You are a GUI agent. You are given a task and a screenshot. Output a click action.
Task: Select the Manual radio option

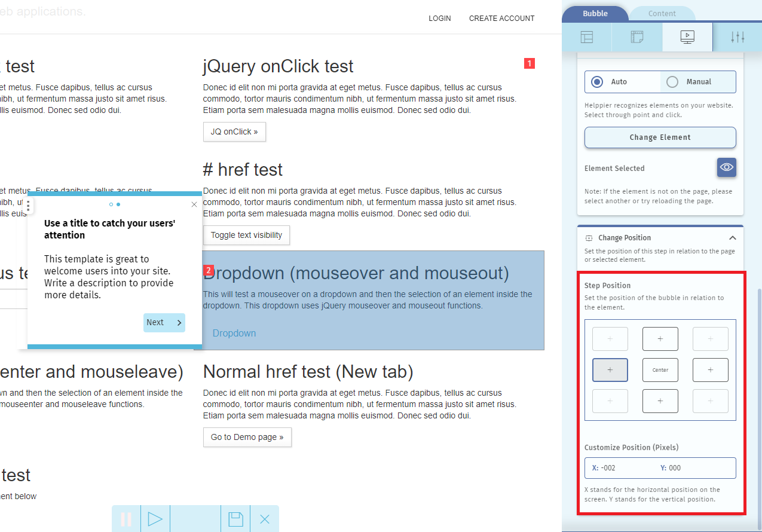(673, 82)
